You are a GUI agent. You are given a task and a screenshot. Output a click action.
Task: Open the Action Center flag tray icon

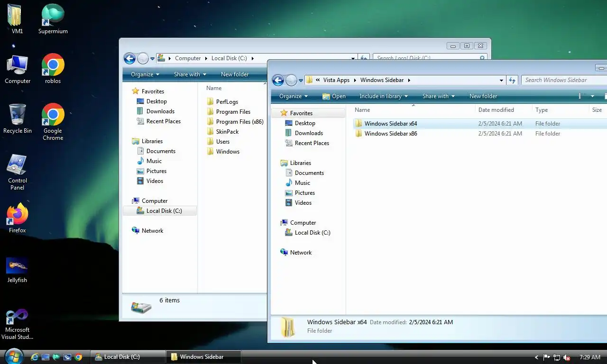(x=546, y=357)
